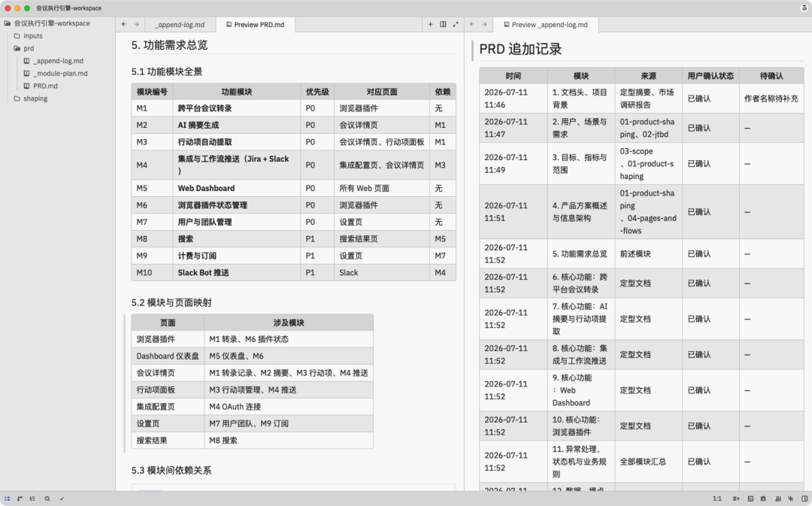
Task: Click the 作者名称待补充 cell
Action: (x=771, y=98)
